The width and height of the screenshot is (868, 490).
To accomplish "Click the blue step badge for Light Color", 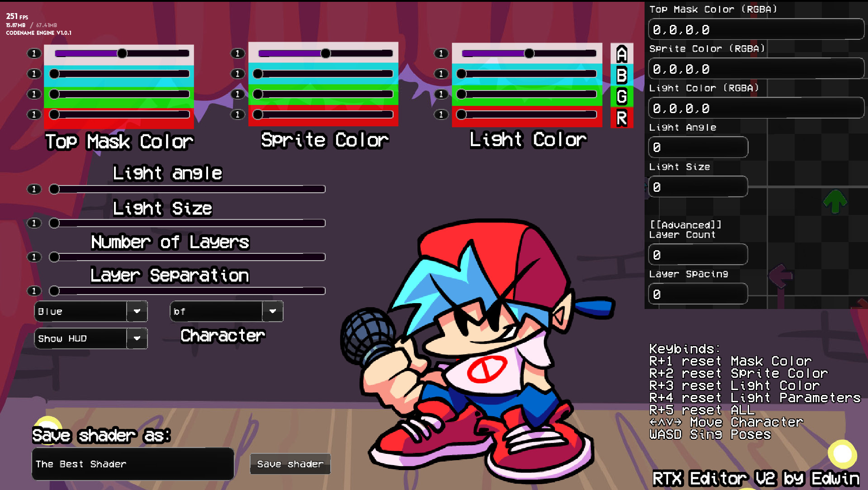I will click(x=441, y=74).
